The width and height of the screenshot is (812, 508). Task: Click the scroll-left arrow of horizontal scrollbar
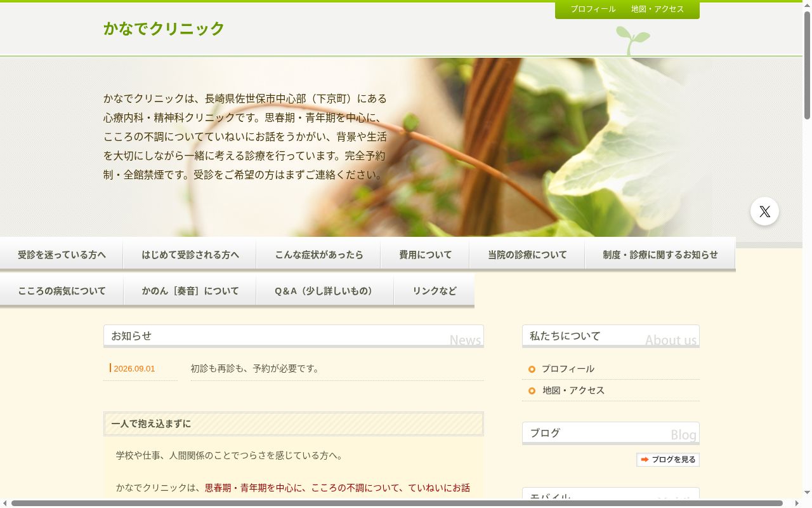click(x=4, y=504)
